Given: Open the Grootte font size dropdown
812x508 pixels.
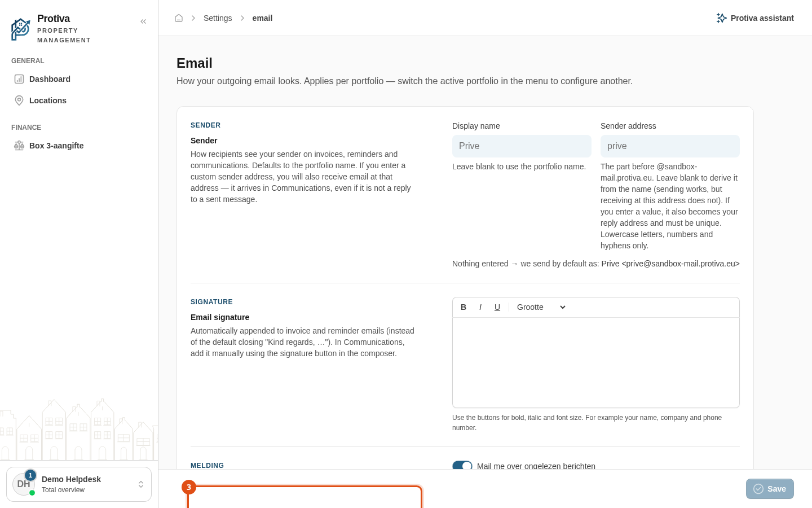Looking at the screenshot, I should (x=541, y=307).
